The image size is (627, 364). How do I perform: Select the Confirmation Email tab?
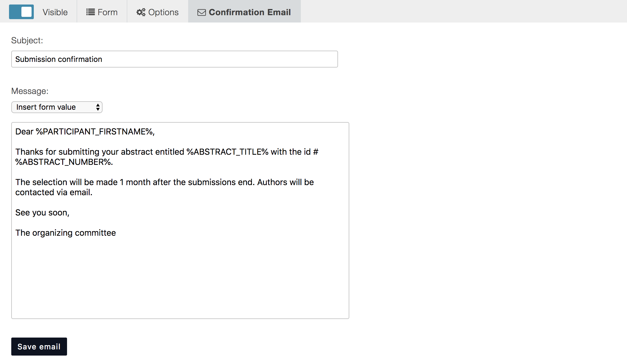tap(244, 12)
